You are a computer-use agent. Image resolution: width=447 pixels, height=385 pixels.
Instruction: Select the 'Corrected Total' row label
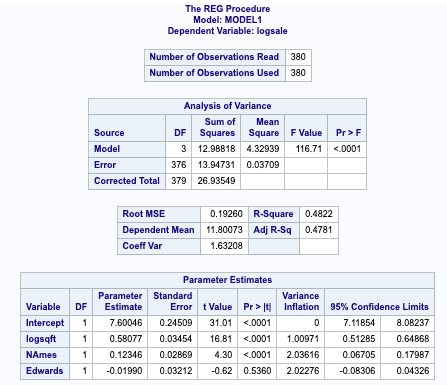[127, 181]
